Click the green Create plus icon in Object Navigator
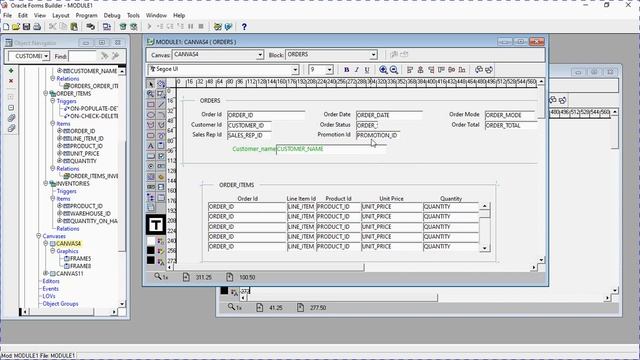This screenshot has height=360, width=640. 11,71
